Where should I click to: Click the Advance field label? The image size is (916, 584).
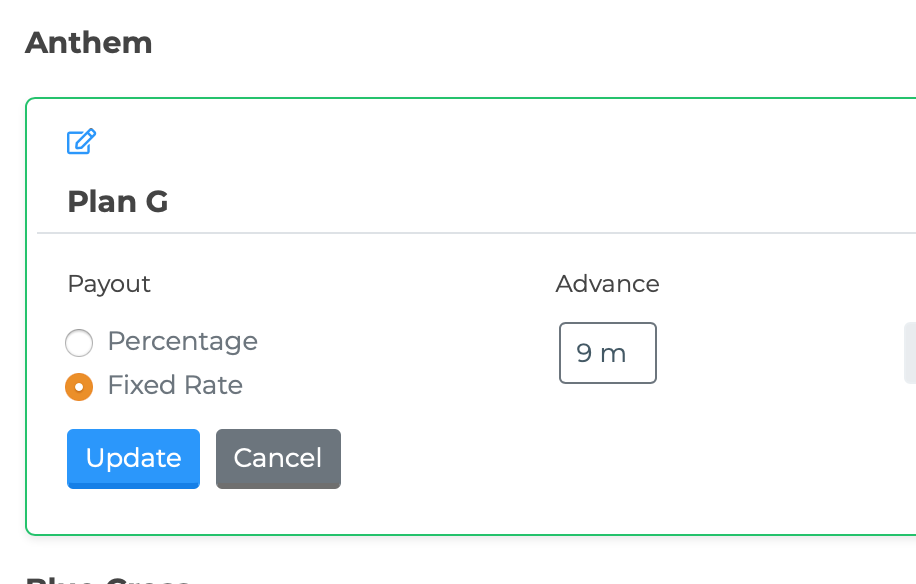(608, 284)
